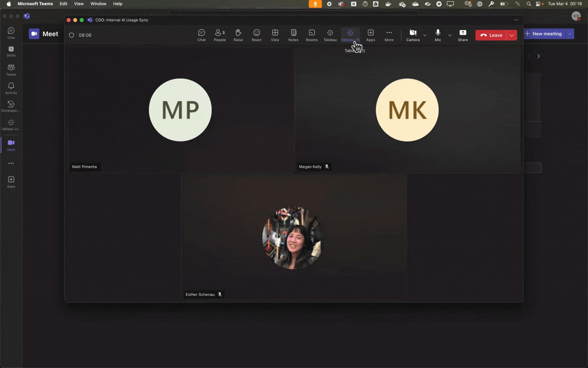Screen dimensions: 588x368
Task: Open the React emoji picker
Action: (257, 35)
